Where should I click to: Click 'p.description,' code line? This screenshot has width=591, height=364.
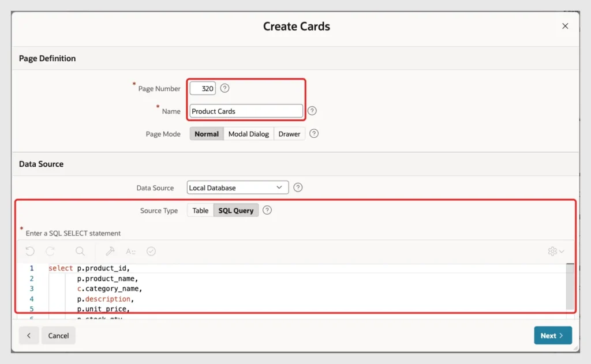106,299
